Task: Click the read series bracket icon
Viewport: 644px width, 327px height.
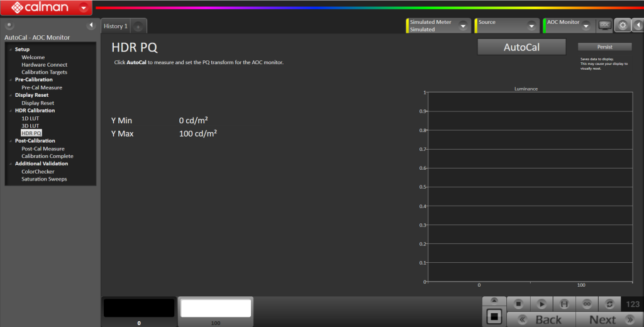Action: 564,304
